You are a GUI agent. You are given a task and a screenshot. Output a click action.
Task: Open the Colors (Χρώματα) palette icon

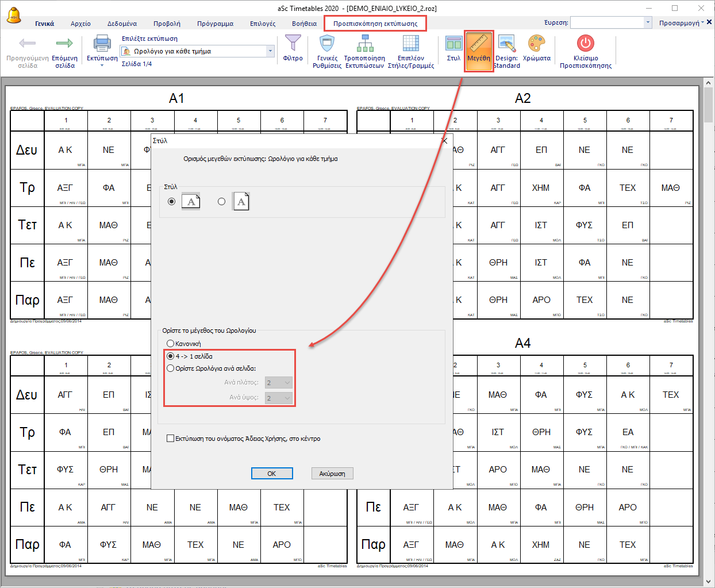pos(536,44)
